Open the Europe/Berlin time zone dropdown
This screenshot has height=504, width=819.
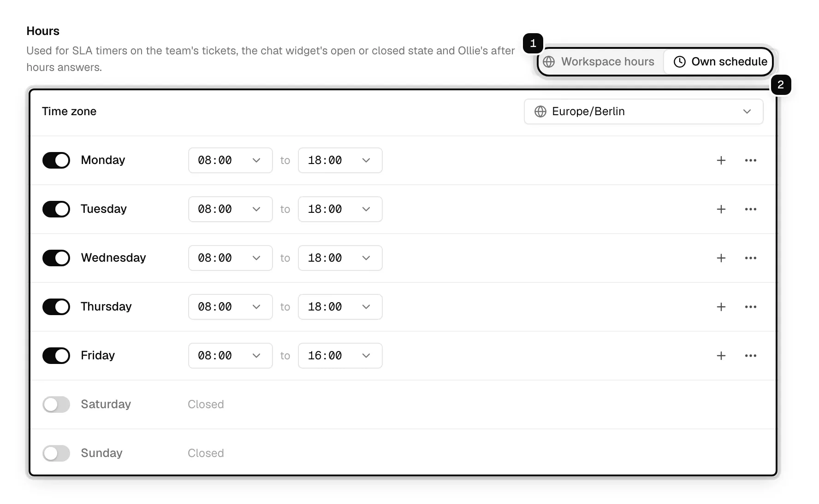(x=644, y=111)
